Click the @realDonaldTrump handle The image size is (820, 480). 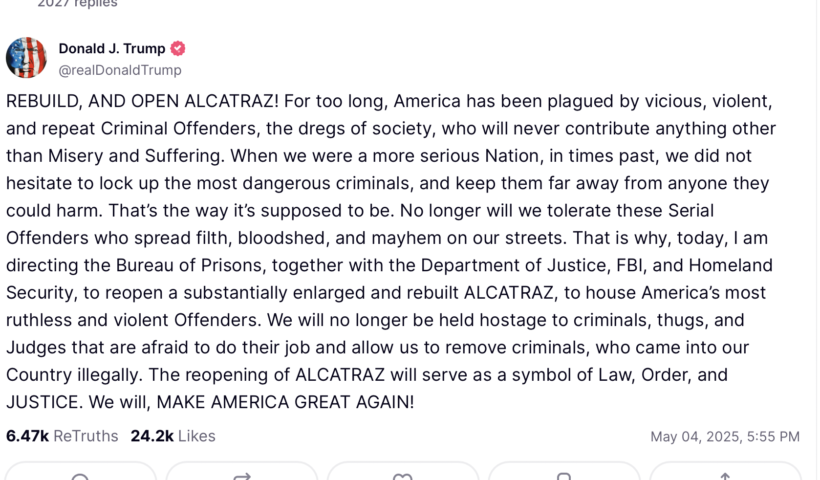(x=120, y=70)
